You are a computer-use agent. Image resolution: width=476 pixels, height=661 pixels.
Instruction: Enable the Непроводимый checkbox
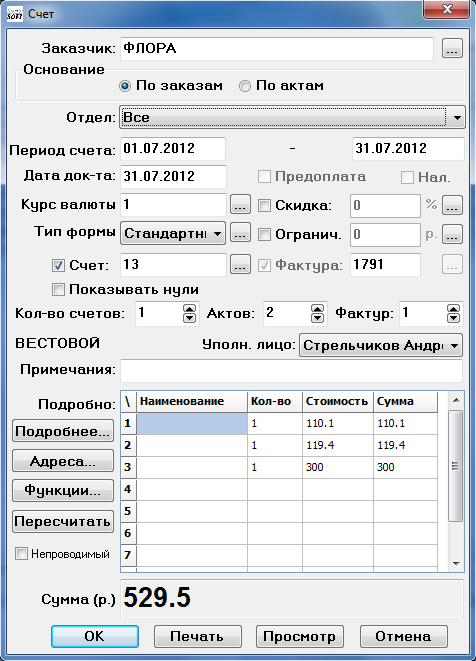(x=21, y=554)
